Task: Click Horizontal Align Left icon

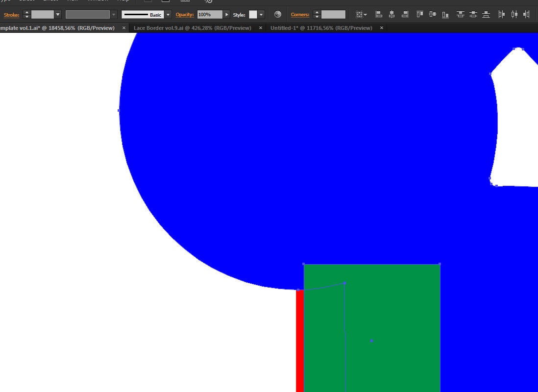Action: pyautogui.click(x=379, y=15)
